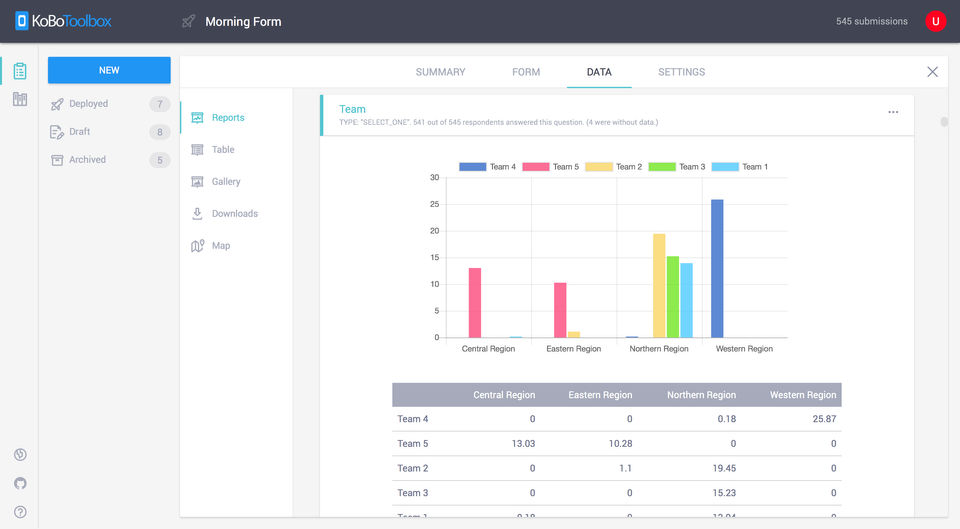Image resolution: width=960 pixels, height=529 pixels.
Task: Click the Archived count badge 5
Action: tap(159, 160)
